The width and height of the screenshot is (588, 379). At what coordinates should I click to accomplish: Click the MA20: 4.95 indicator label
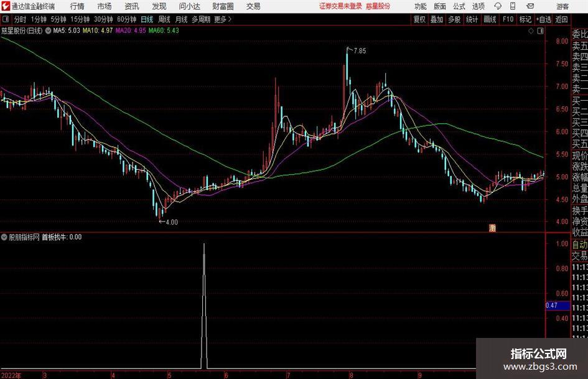(x=131, y=30)
